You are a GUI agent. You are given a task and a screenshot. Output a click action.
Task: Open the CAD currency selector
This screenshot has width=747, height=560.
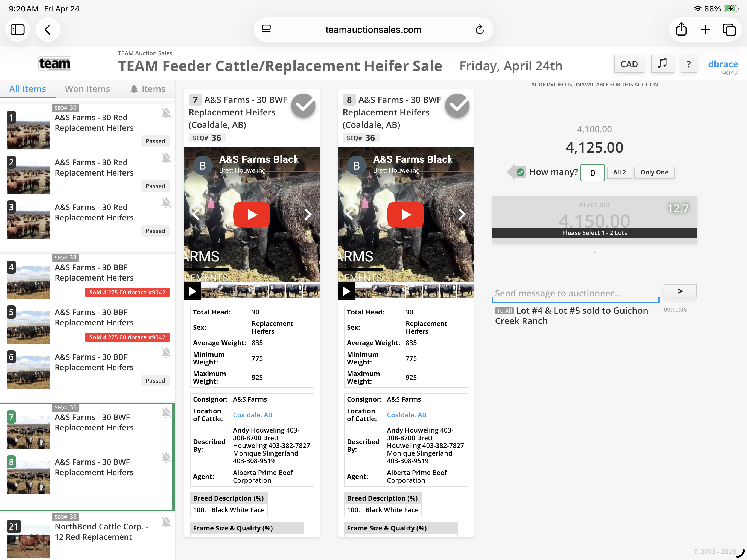629,64
